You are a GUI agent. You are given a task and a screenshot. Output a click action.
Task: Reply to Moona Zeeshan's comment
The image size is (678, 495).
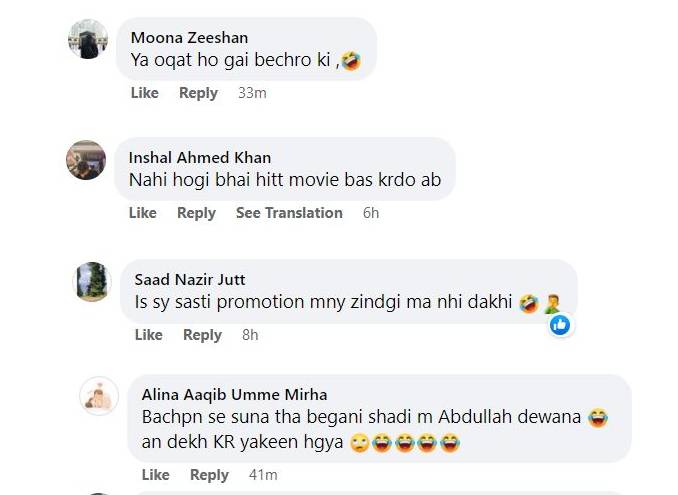198,93
